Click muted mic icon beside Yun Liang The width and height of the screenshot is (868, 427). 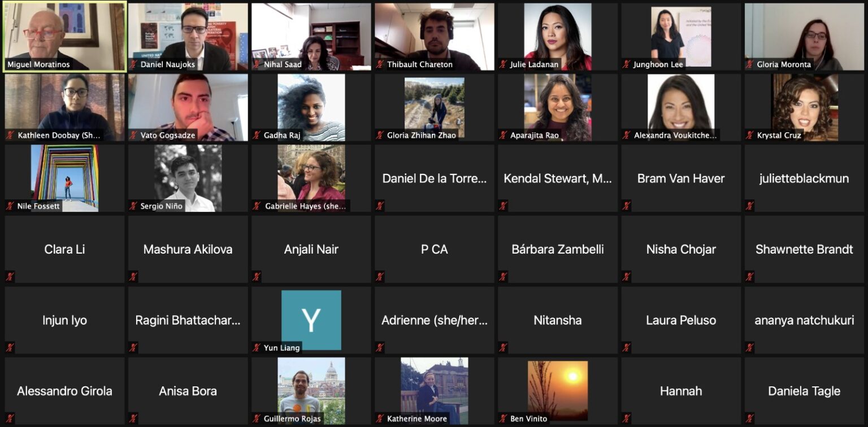pyautogui.click(x=257, y=348)
